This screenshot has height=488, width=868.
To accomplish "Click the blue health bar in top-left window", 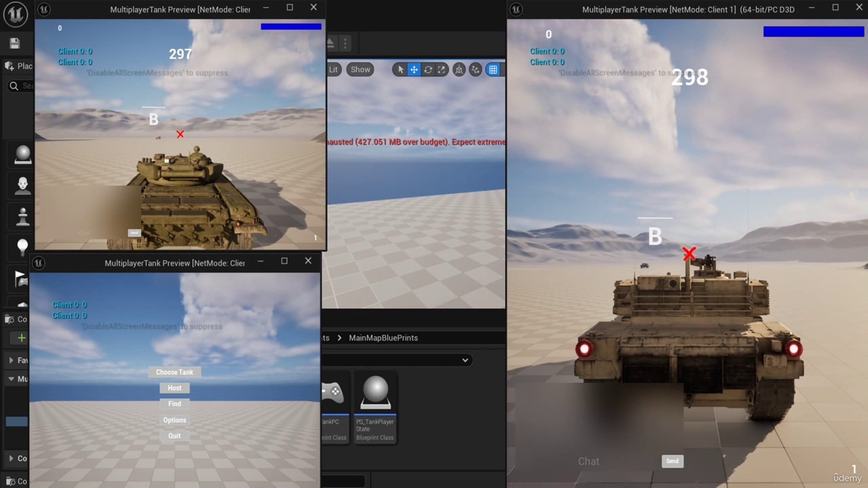I will click(x=291, y=26).
